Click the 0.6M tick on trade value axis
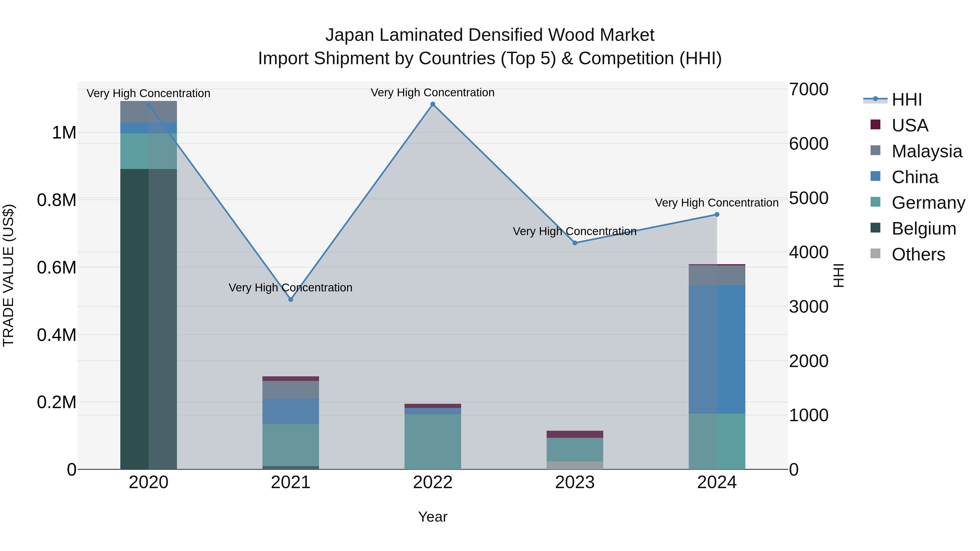This screenshot has width=980, height=551. click(x=57, y=267)
